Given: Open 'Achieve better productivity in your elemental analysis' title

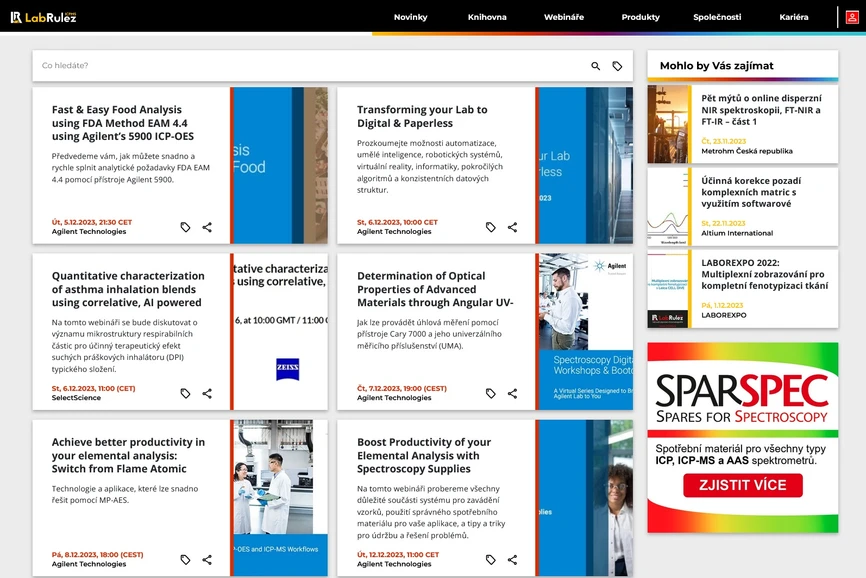Looking at the screenshot, I should [128, 455].
